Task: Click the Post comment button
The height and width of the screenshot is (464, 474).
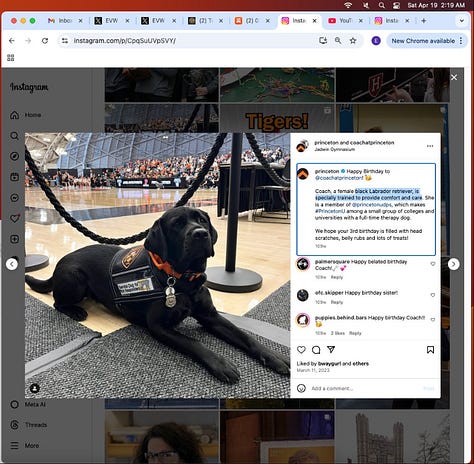Action: pyautogui.click(x=429, y=388)
